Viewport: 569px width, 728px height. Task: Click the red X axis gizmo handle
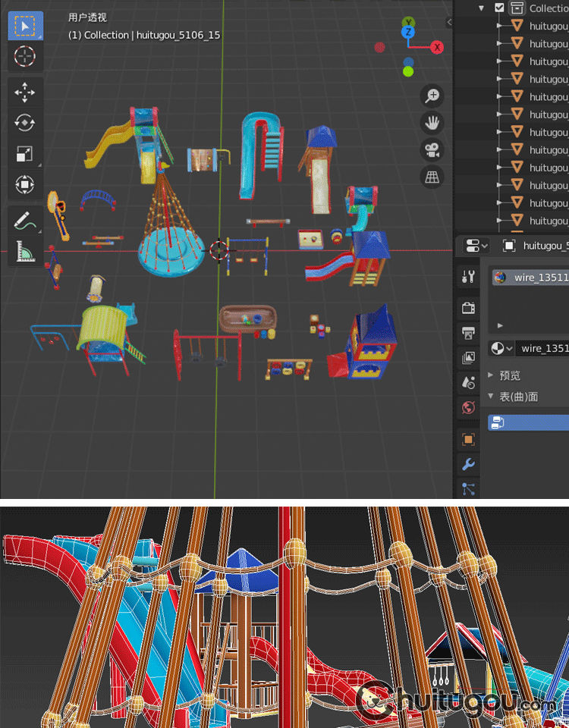coord(437,48)
